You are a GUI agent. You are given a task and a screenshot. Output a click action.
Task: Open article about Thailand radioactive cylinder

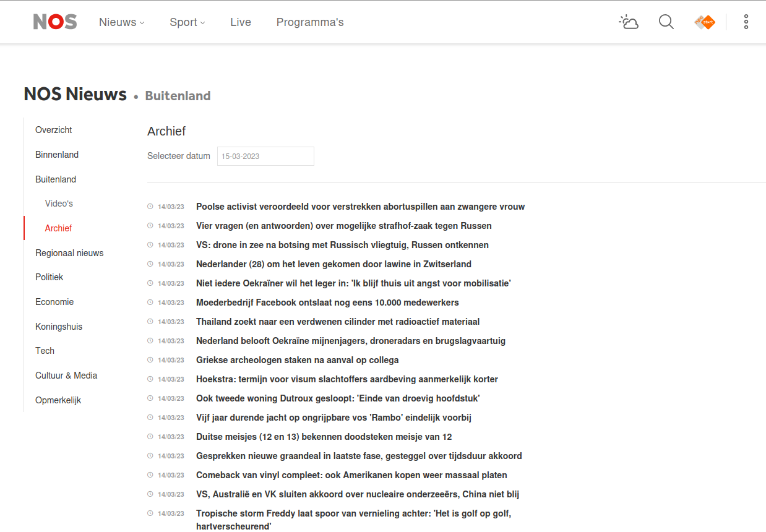tap(338, 322)
